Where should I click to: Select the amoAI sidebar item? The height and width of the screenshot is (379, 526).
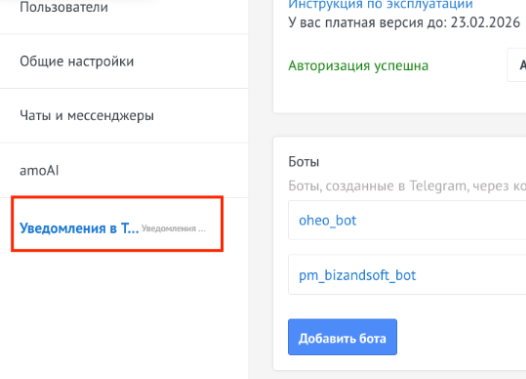click(39, 171)
